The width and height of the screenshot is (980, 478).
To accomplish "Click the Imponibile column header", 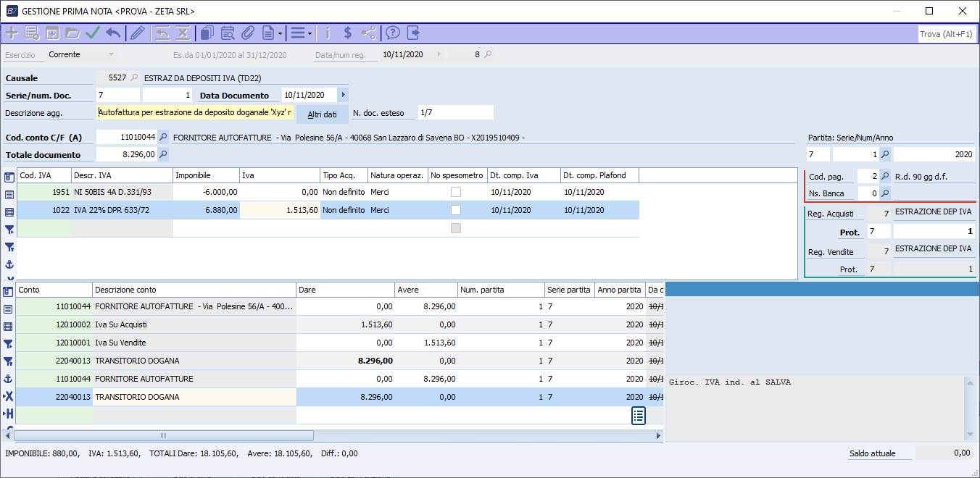I will 206,175.
